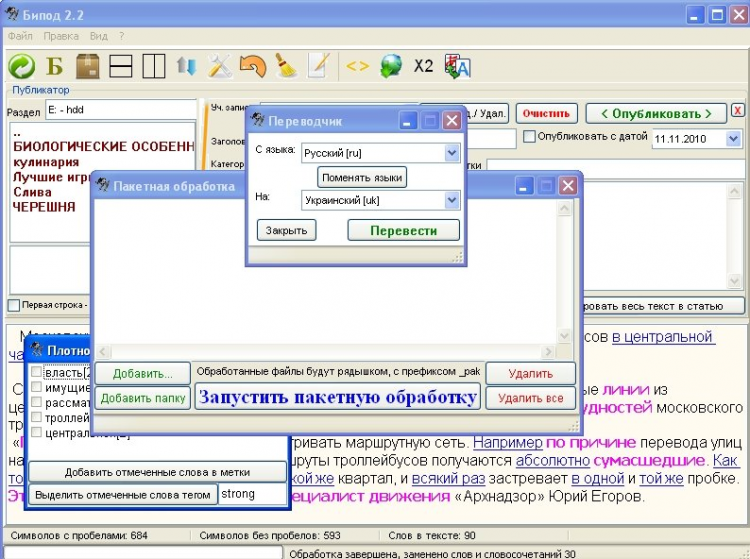The height and width of the screenshot is (559, 750).
Task: Click the Закрыть button in Переводчик
Action: coord(287,230)
